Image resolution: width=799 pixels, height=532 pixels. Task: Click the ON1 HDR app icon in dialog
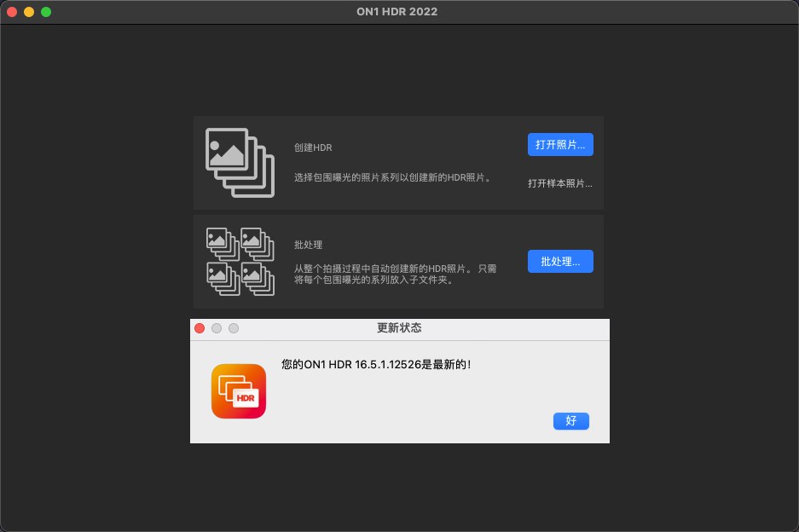pyautogui.click(x=239, y=390)
